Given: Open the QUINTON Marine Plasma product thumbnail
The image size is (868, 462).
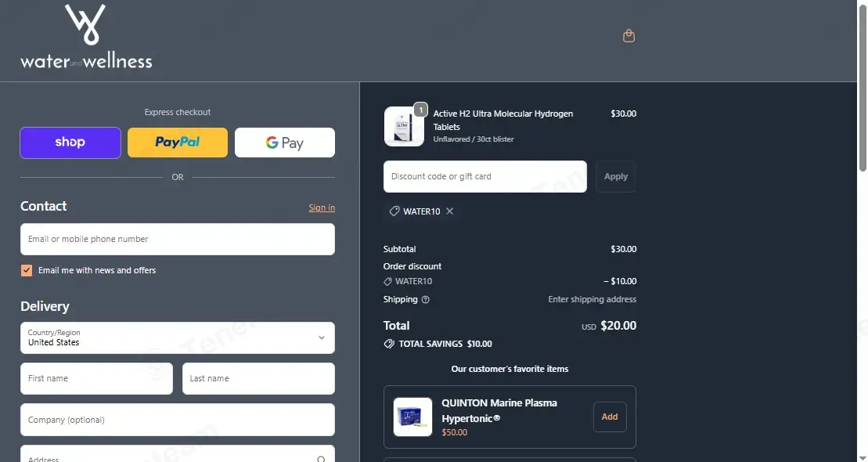Looking at the screenshot, I should tap(413, 417).
